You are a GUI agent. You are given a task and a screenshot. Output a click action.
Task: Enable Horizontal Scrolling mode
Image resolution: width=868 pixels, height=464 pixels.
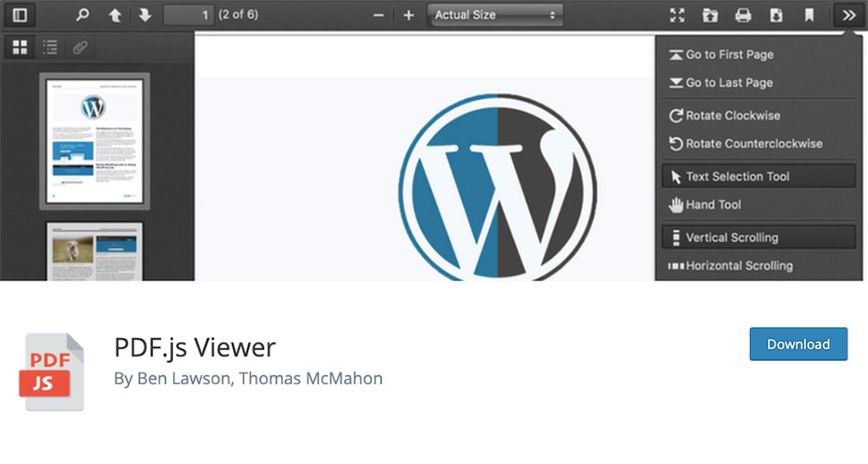click(x=759, y=266)
